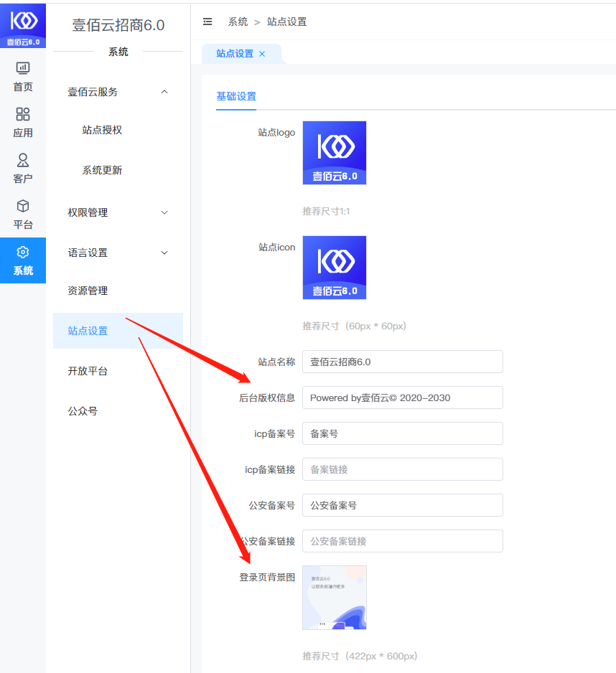Click the 系统 breadcrumb link
The width and height of the screenshot is (616, 673).
pyautogui.click(x=238, y=22)
